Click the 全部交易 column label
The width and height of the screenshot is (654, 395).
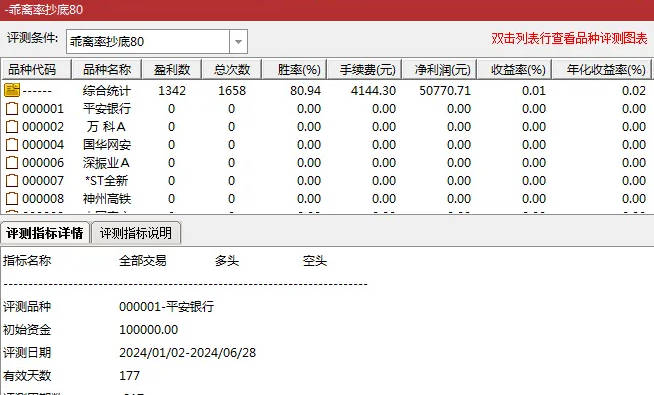click(143, 261)
